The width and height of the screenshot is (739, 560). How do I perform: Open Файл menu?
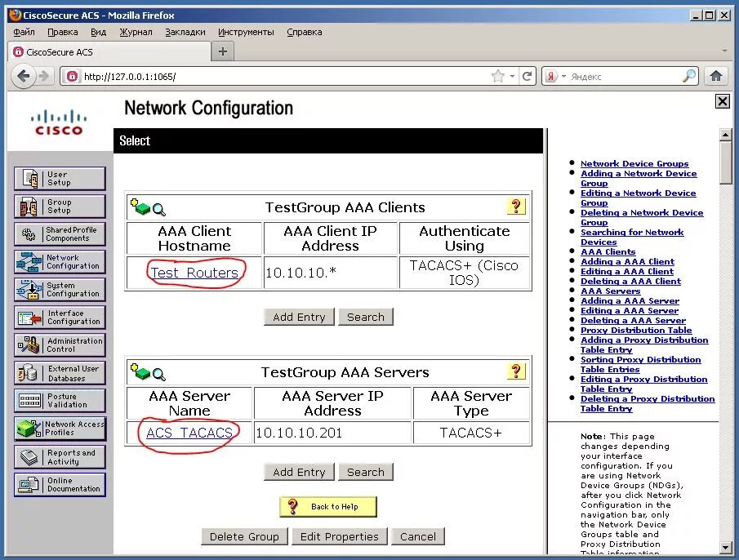24,32
